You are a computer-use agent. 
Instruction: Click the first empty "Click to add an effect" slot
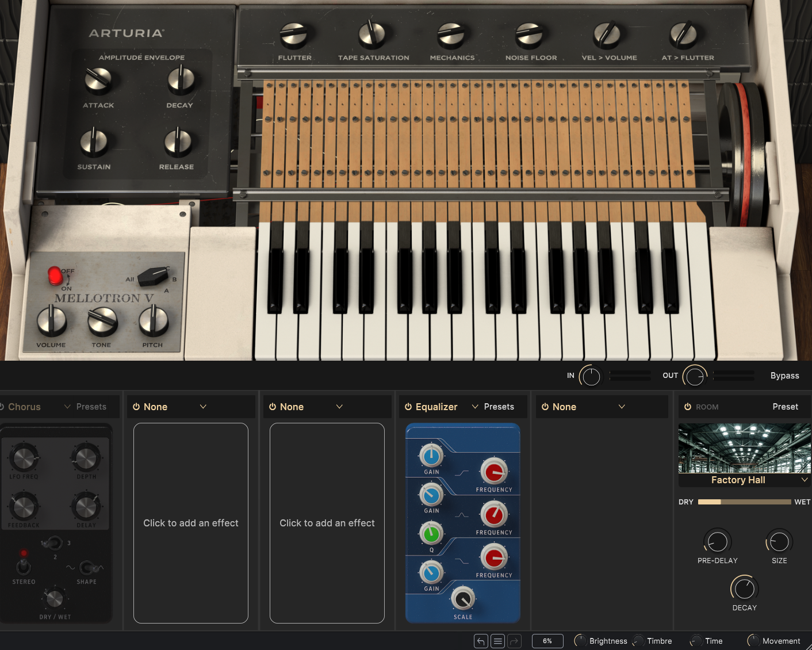[190, 523]
